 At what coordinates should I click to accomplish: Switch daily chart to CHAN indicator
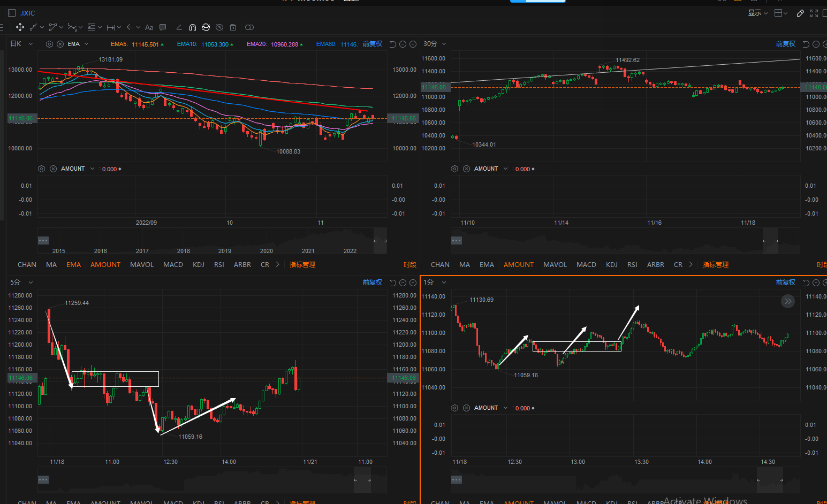pos(27,264)
